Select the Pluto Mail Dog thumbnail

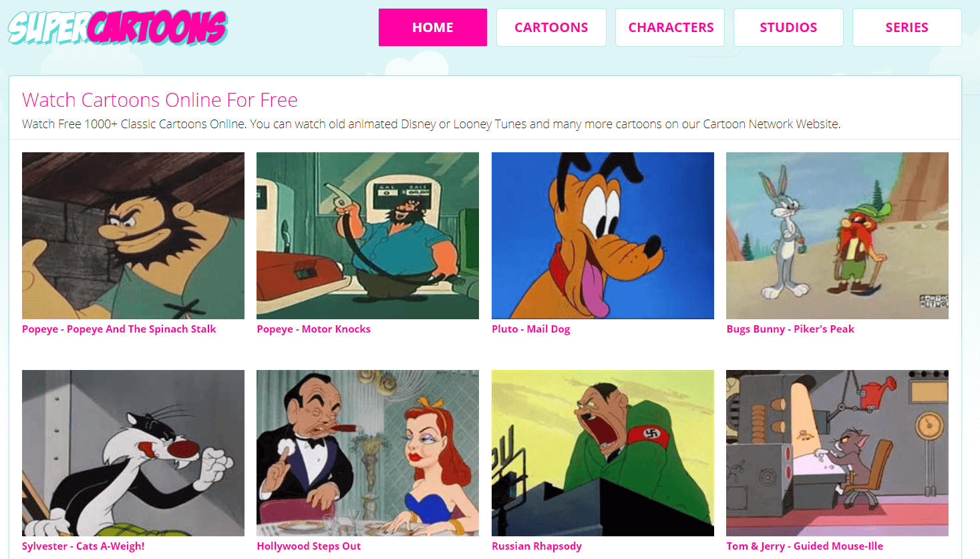[x=603, y=236]
